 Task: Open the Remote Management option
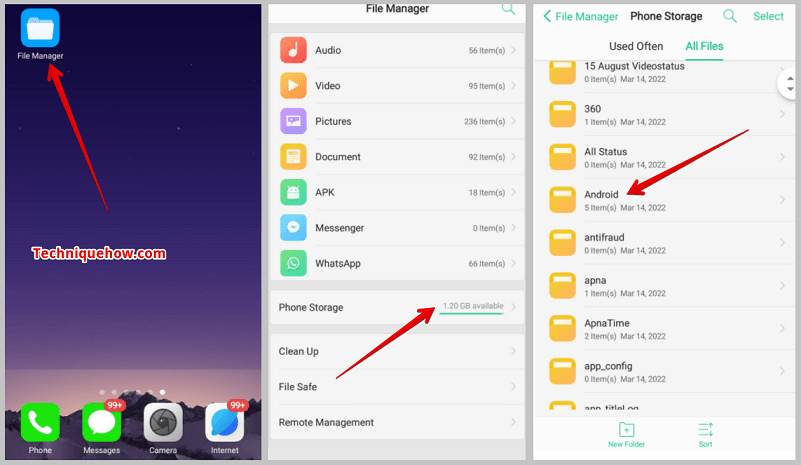tap(397, 422)
